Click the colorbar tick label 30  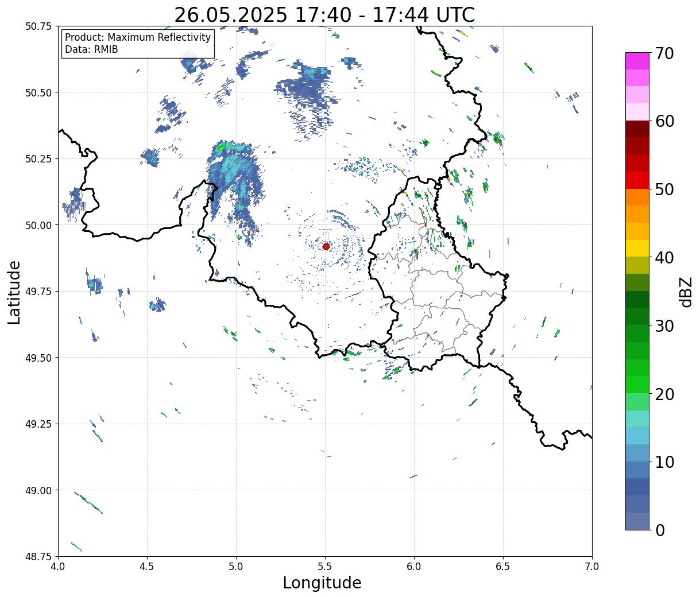coord(664,325)
